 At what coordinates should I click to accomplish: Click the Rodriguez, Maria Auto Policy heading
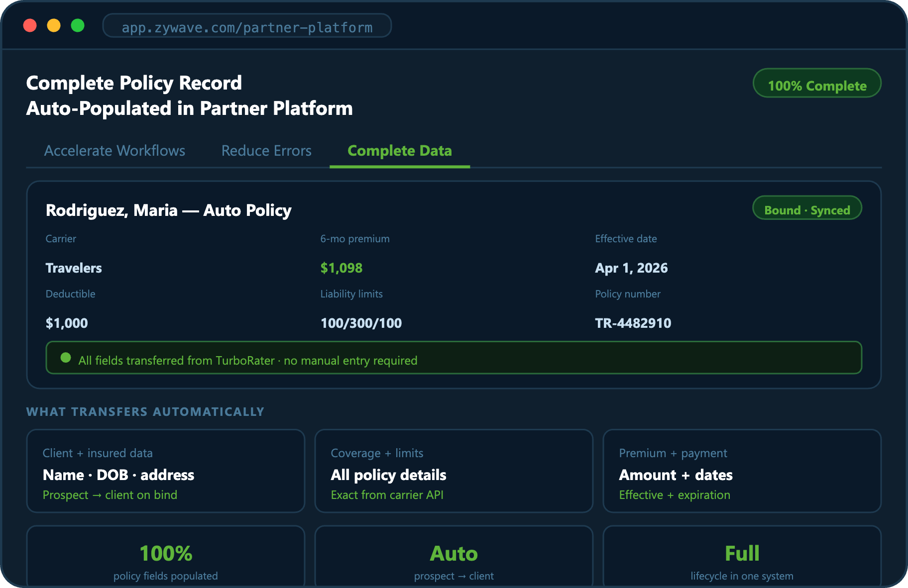coord(168,210)
